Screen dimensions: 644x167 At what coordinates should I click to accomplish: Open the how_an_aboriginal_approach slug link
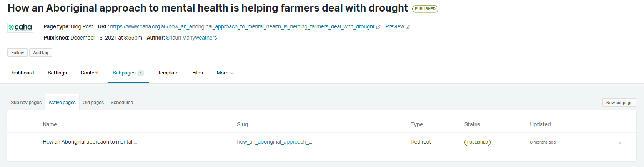275,142
